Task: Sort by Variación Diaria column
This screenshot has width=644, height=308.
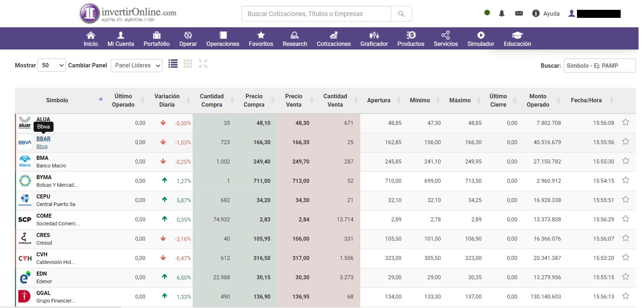Action: [x=167, y=100]
